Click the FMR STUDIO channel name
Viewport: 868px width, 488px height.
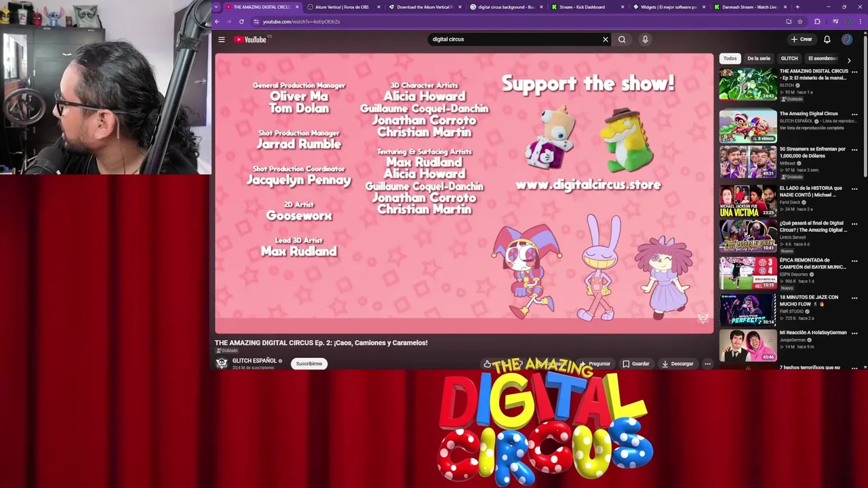coord(791,312)
